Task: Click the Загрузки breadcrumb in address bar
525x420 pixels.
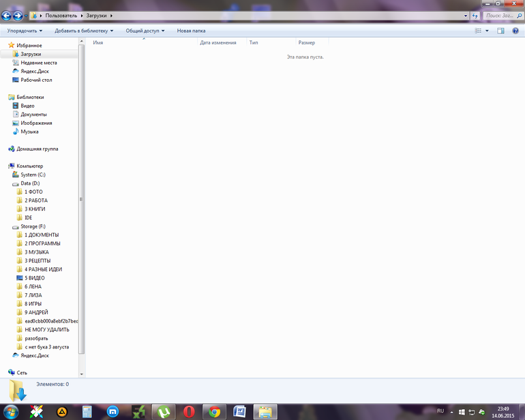Action: point(96,16)
